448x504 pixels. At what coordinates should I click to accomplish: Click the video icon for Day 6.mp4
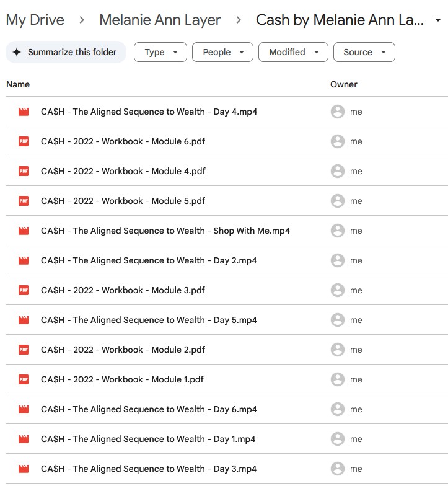(24, 409)
